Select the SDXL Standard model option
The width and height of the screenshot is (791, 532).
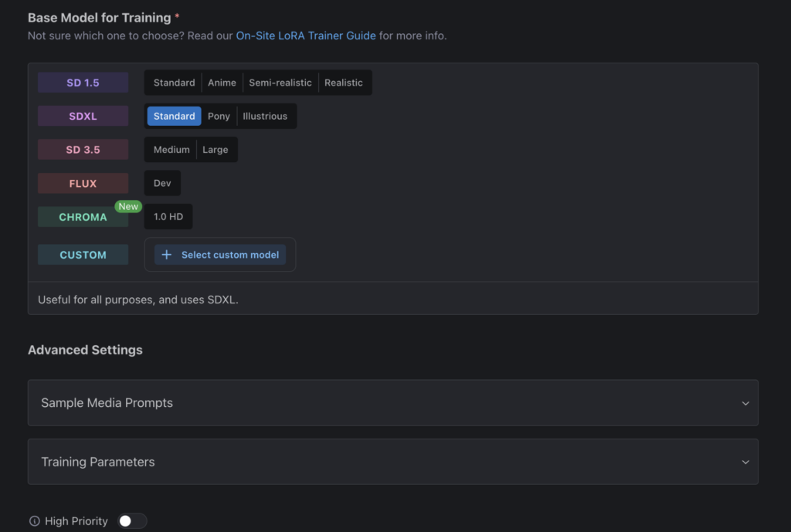pos(174,117)
